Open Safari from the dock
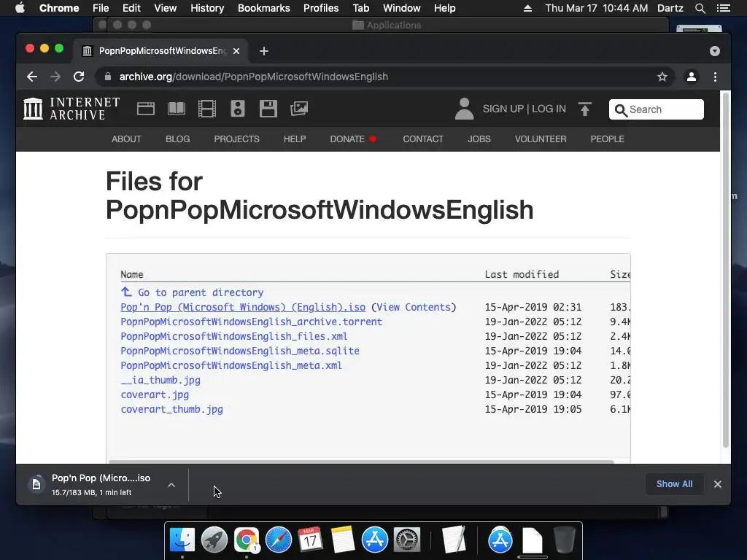747x560 pixels. point(278,540)
